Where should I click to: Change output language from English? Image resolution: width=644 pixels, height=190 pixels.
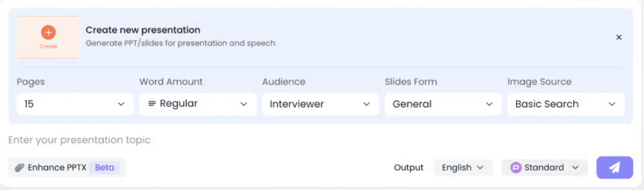pos(462,167)
